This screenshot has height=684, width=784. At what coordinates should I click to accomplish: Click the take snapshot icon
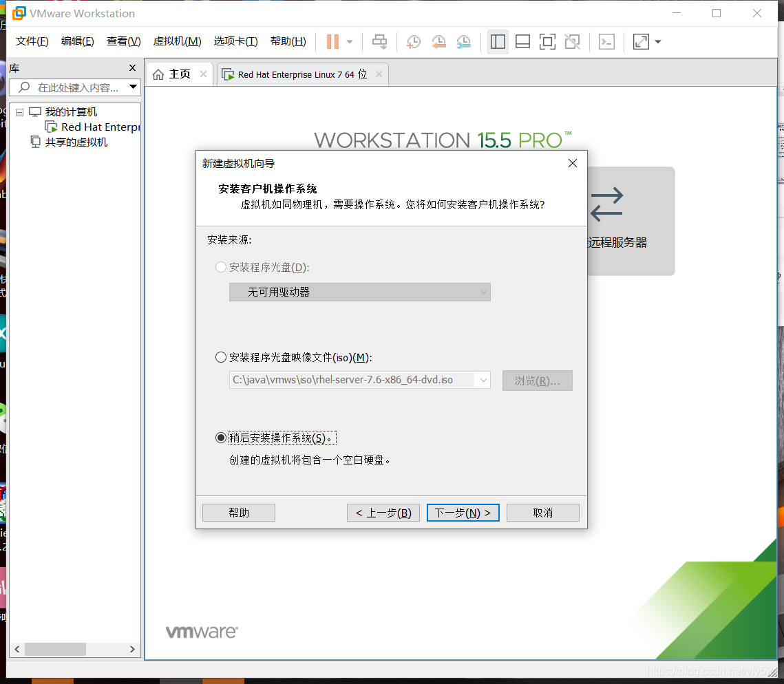coord(414,42)
